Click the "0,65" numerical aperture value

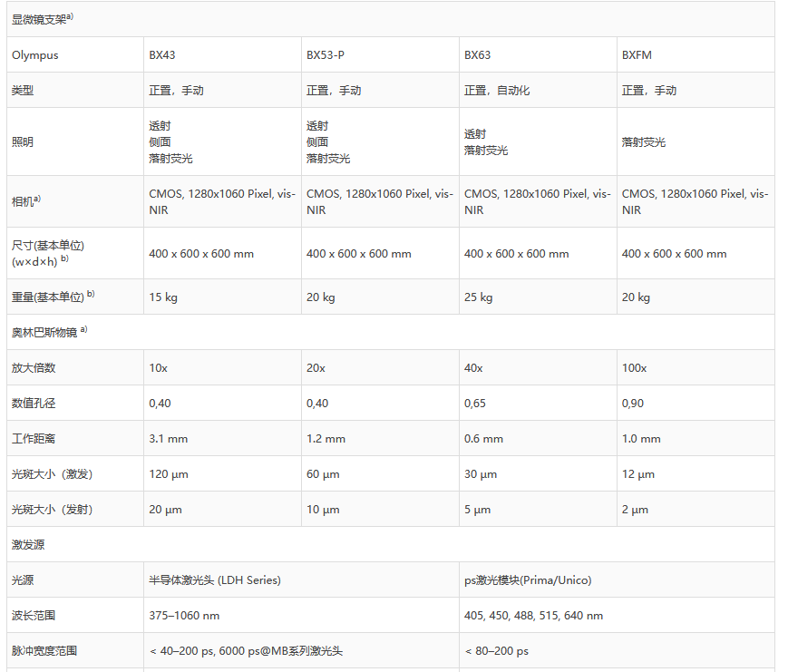tap(477, 404)
